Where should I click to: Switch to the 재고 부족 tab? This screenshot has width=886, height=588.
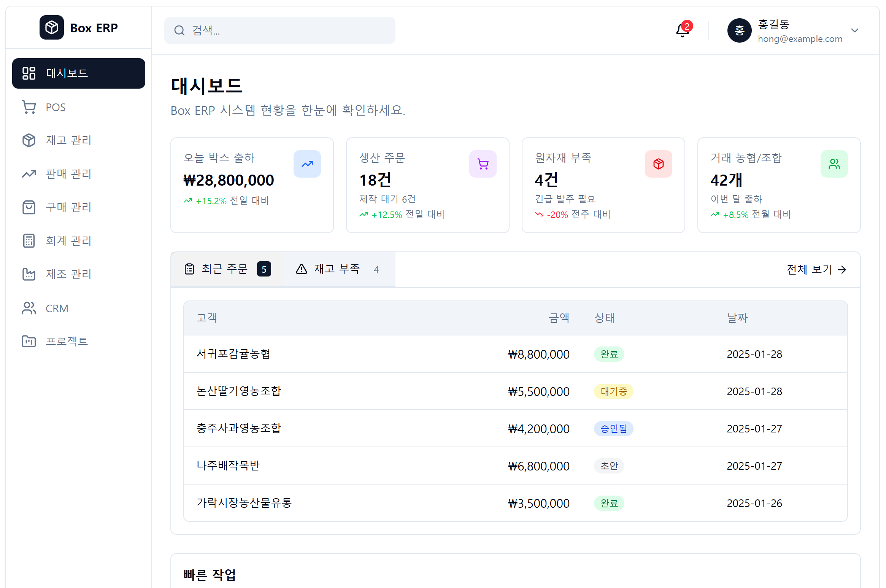(x=338, y=269)
